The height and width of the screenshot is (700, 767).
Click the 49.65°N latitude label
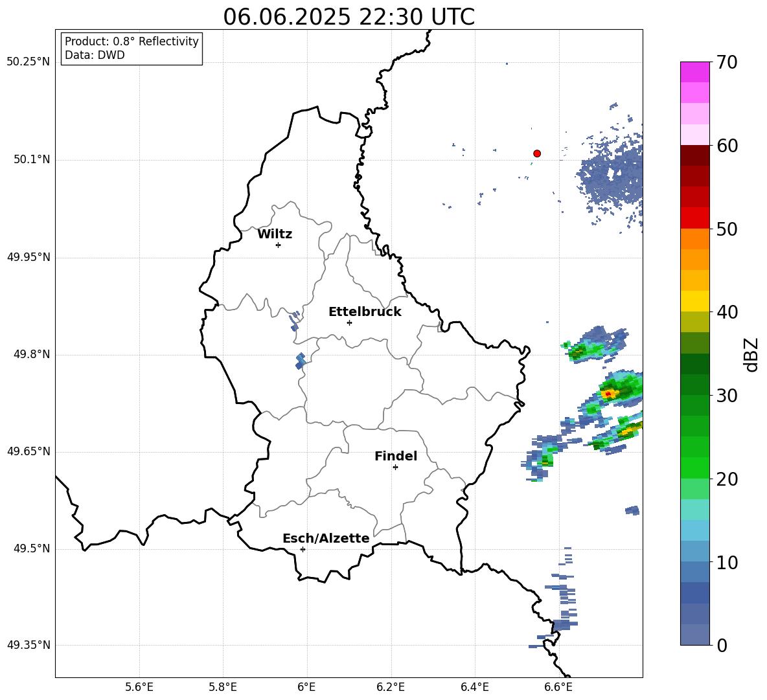click(28, 451)
